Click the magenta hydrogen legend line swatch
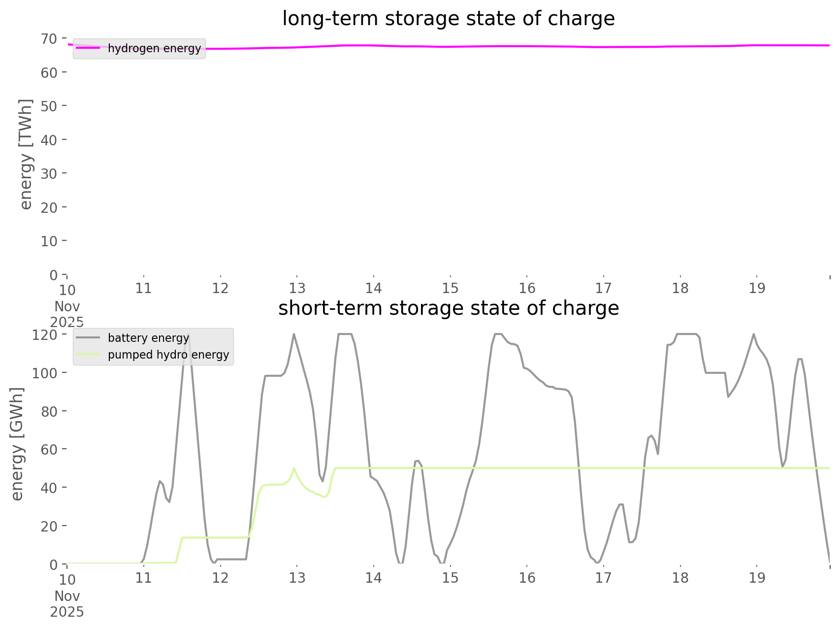840x629 pixels. pyautogui.click(x=88, y=48)
